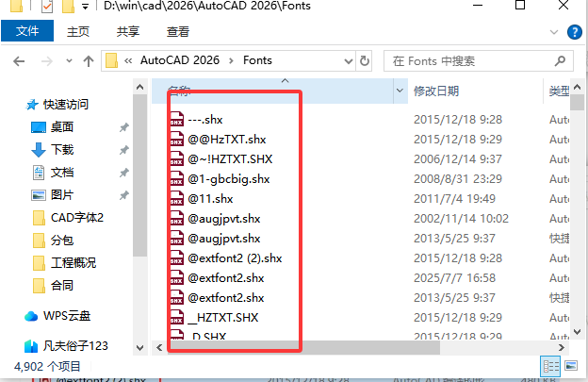
Task: Click the search magnifier icon
Action: pos(560,60)
